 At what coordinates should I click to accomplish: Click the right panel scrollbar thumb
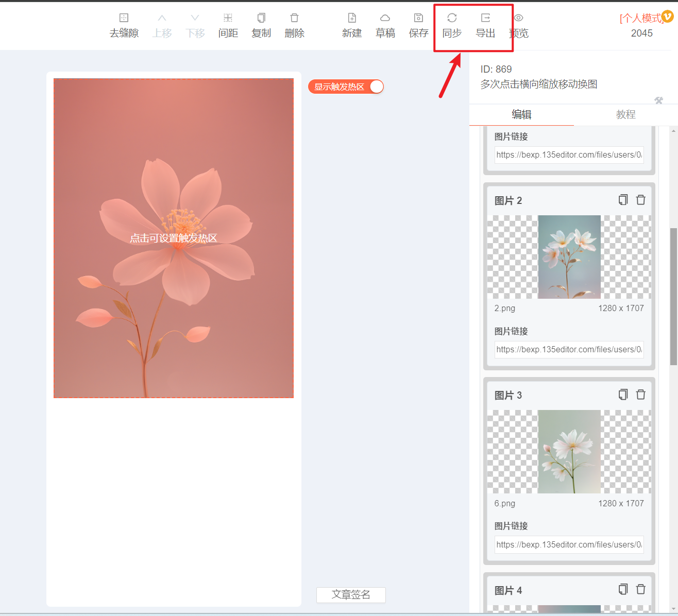[673, 296]
